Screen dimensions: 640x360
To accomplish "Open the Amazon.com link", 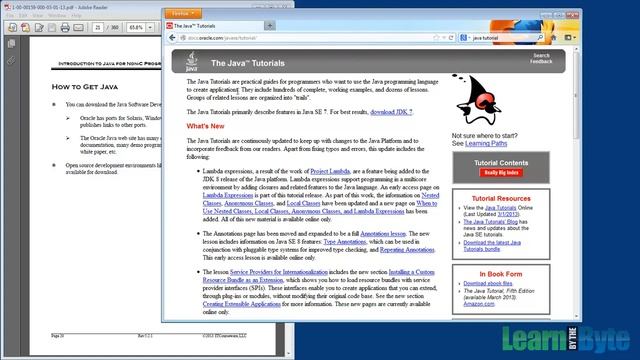I will tap(478, 304).
